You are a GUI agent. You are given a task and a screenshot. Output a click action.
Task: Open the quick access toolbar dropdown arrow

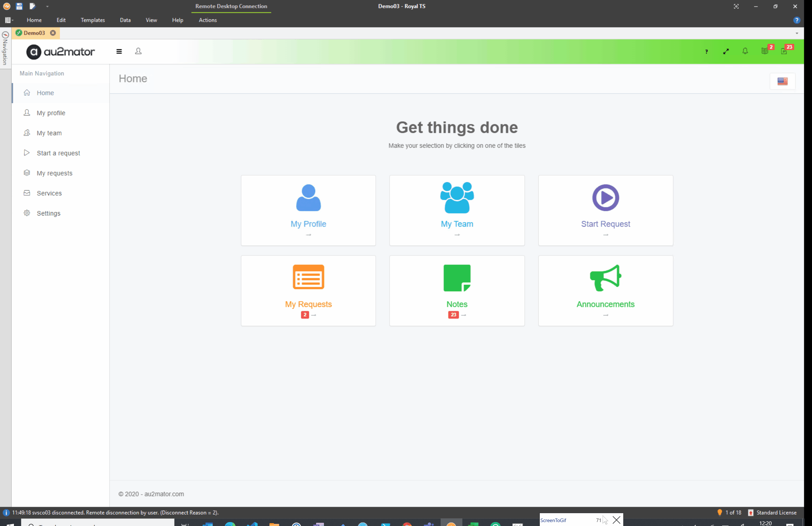47,6
